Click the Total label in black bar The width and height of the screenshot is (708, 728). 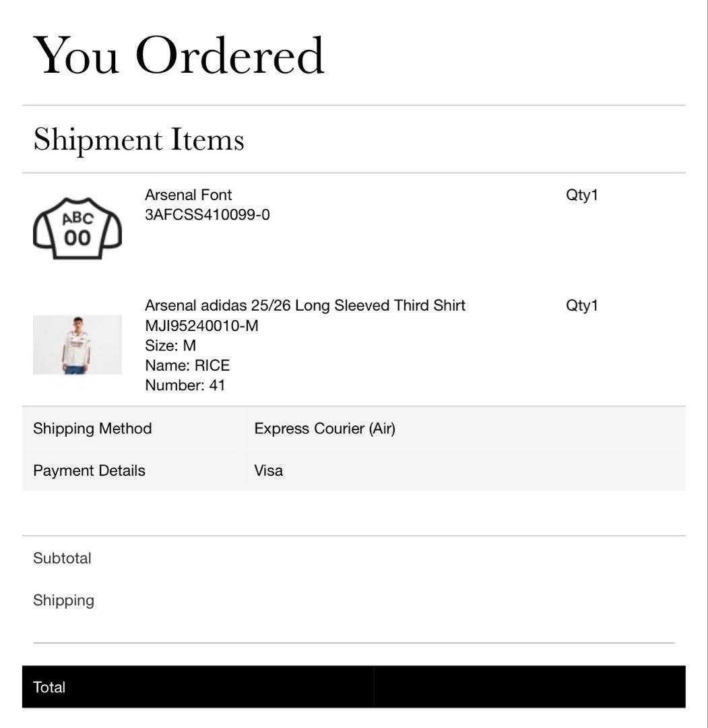coord(49,688)
